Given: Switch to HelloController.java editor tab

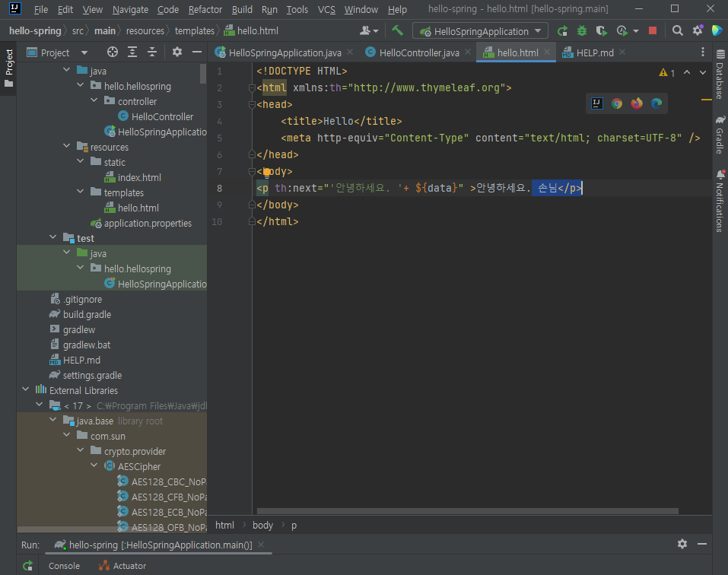Looking at the screenshot, I should pos(419,52).
